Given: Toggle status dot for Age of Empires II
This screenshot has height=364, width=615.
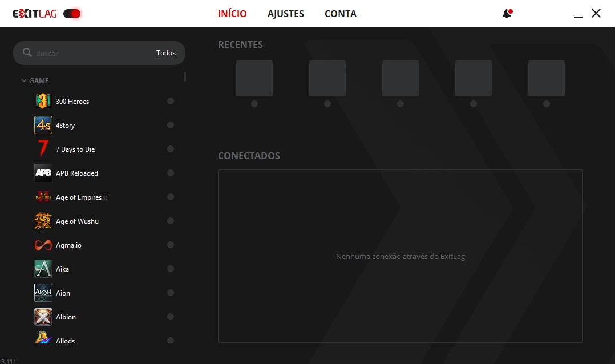Looking at the screenshot, I should [x=170, y=197].
